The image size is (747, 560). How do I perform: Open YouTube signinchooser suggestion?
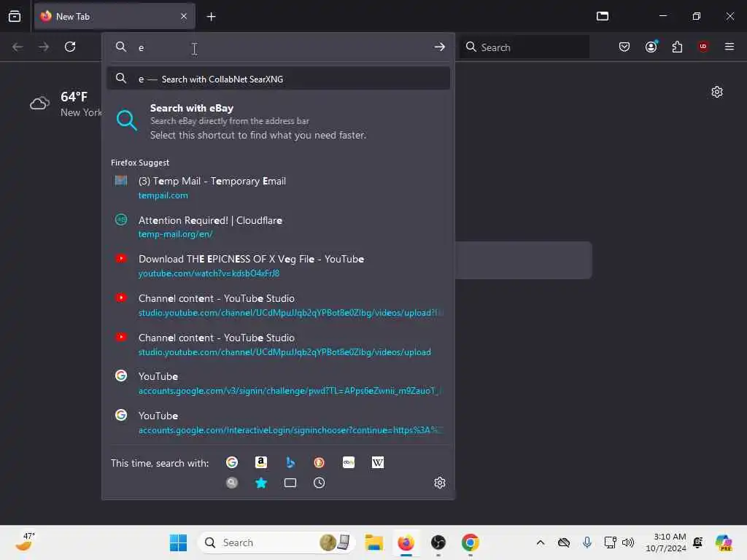tap(278, 422)
